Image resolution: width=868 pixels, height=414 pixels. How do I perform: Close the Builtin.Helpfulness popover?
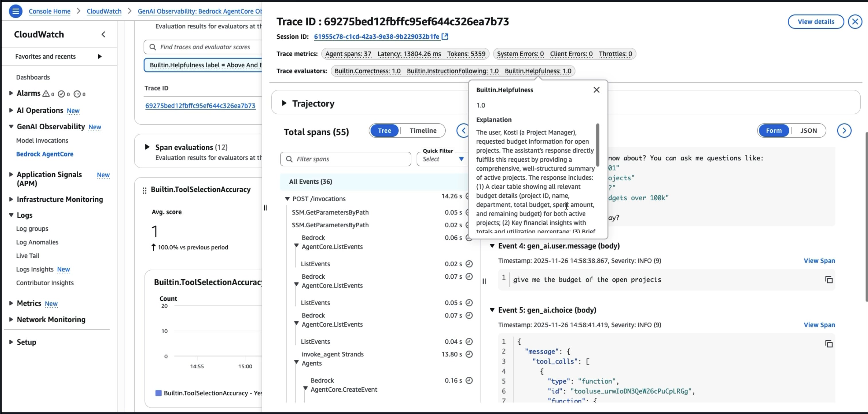pos(596,90)
